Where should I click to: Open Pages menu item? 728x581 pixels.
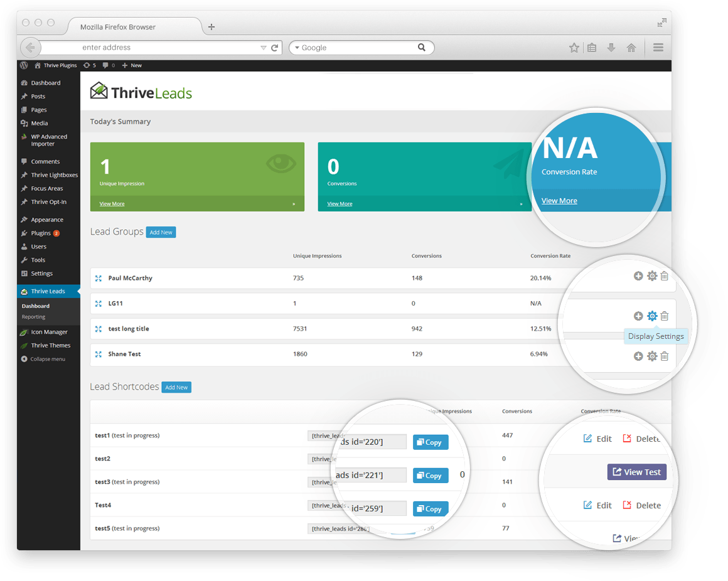(39, 110)
